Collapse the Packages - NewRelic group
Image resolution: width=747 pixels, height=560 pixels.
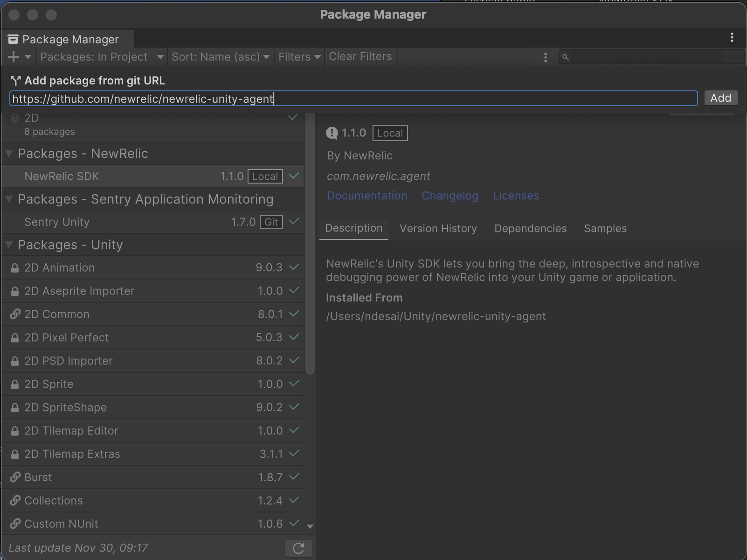[x=8, y=153]
